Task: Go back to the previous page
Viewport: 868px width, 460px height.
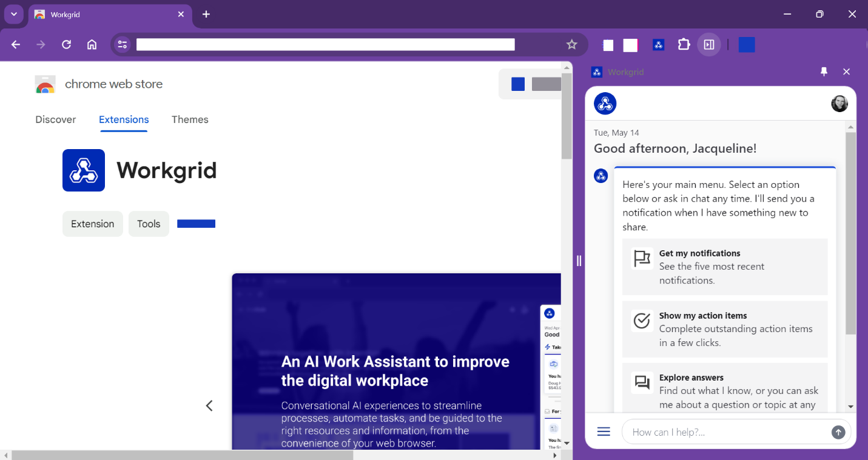Action: tap(16, 44)
